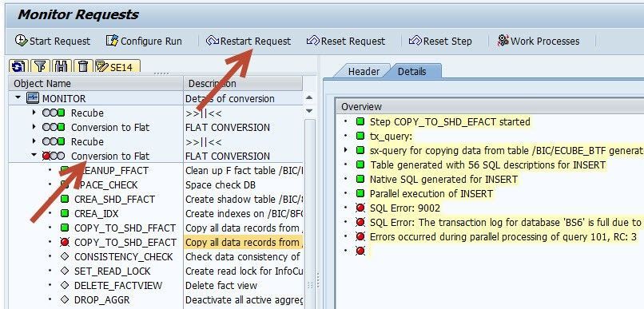Select the SET_READ_LOCK step
644x309 pixels.
pyautogui.click(x=113, y=271)
